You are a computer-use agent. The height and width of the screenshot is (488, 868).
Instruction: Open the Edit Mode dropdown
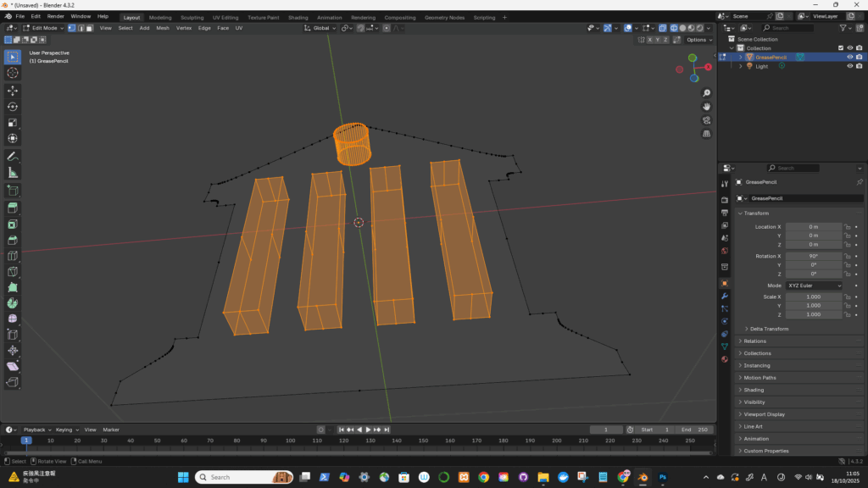coord(42,28)
